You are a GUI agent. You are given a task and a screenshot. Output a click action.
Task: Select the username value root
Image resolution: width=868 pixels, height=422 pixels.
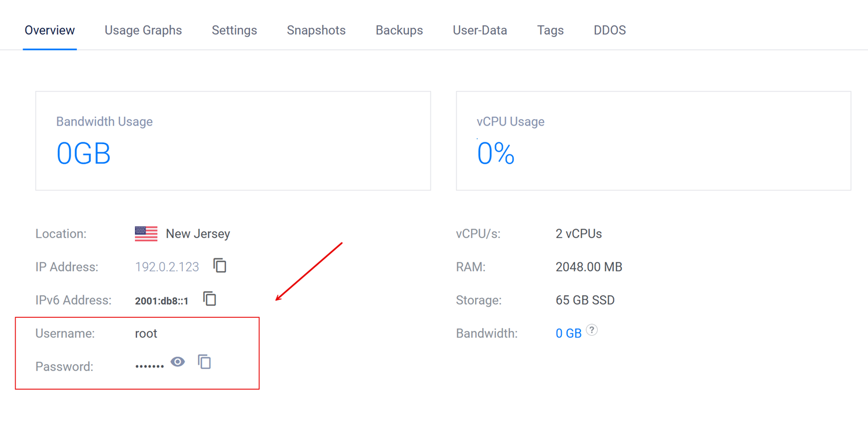coord(146,333)
